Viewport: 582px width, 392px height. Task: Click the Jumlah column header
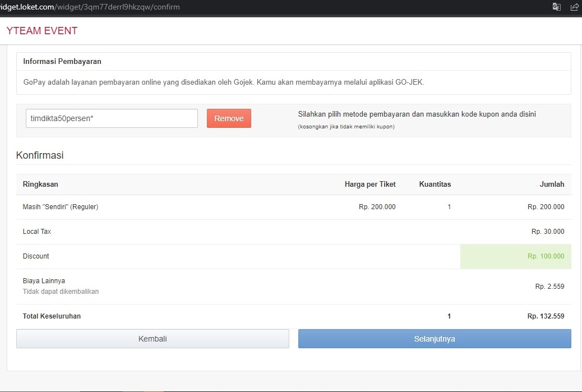(x=552, y=184)
